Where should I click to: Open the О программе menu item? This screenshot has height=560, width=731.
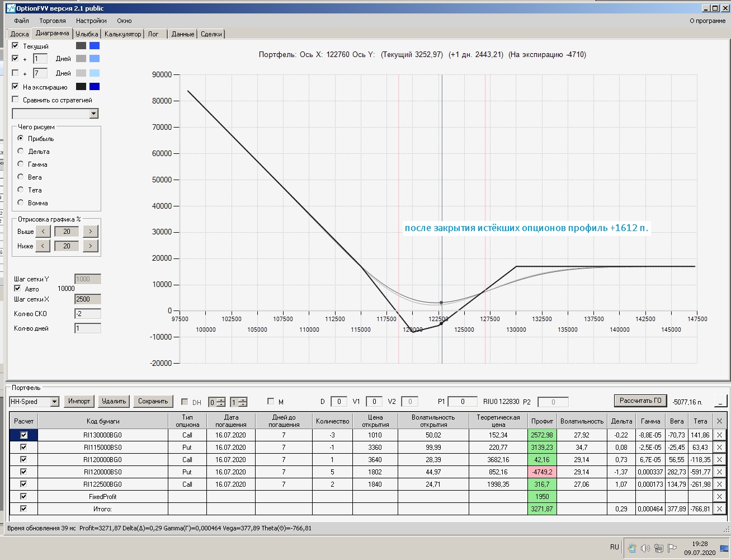pyautogui.click(x=708, y=21)
